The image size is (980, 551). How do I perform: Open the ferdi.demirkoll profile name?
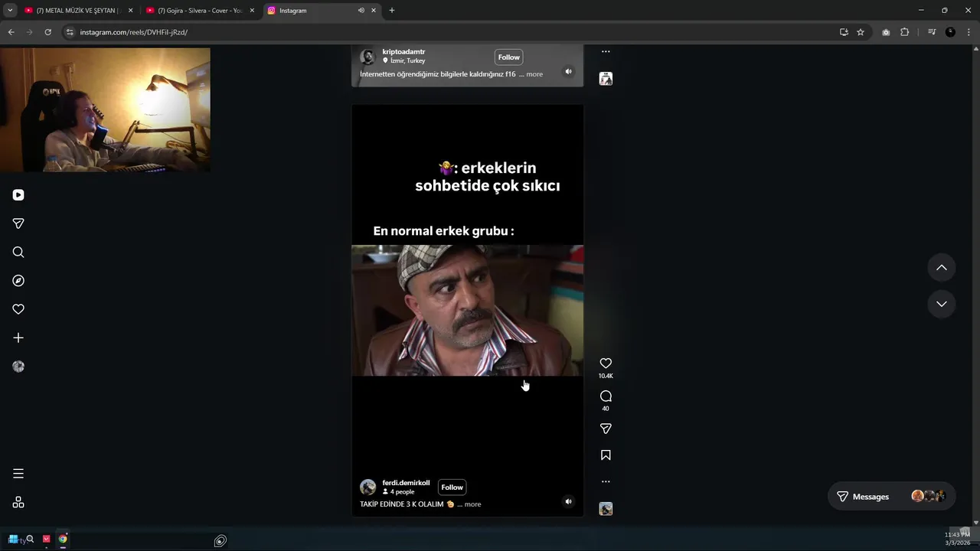(406, 483)
